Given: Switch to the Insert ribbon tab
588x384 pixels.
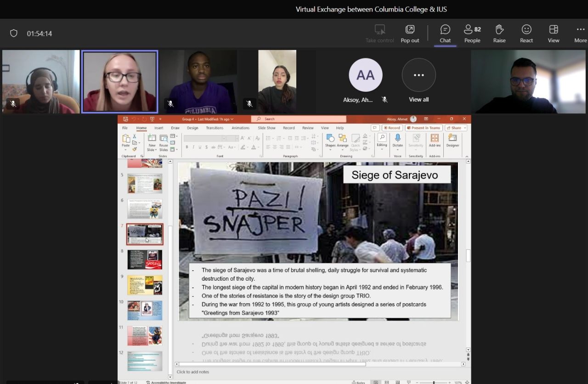Looking at the screenshot, I should click(158, 128).
